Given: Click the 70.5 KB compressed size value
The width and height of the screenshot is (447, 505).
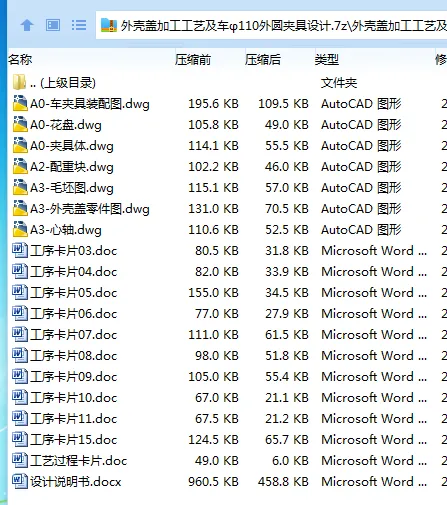Looking at the screenshot, I should (x=287, y=209).
